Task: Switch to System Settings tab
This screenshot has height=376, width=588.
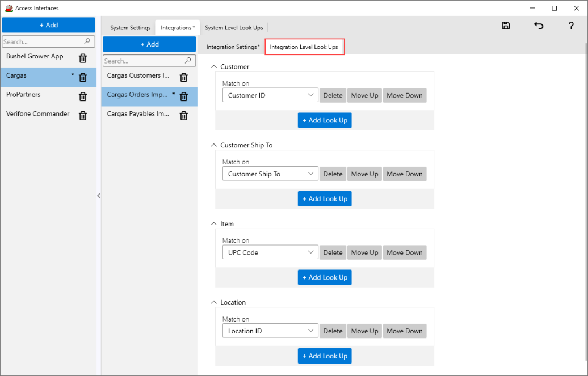Action: 131,28
